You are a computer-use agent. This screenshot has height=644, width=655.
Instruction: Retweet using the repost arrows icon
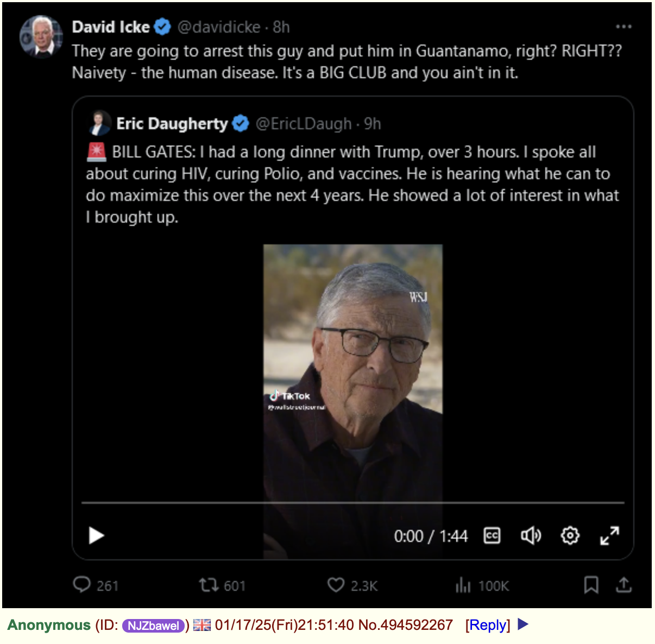click(x=208, y=585)
